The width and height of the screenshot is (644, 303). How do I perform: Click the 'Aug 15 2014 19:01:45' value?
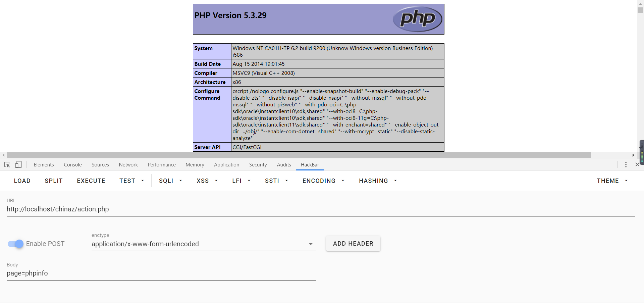click(x=259, y=64)
